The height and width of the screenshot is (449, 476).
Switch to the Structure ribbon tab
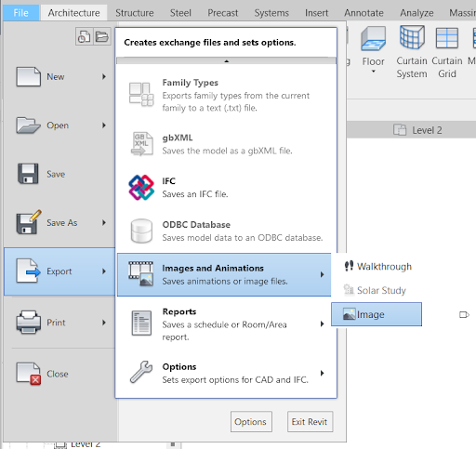pyautogui.click(x=135, y=13)
